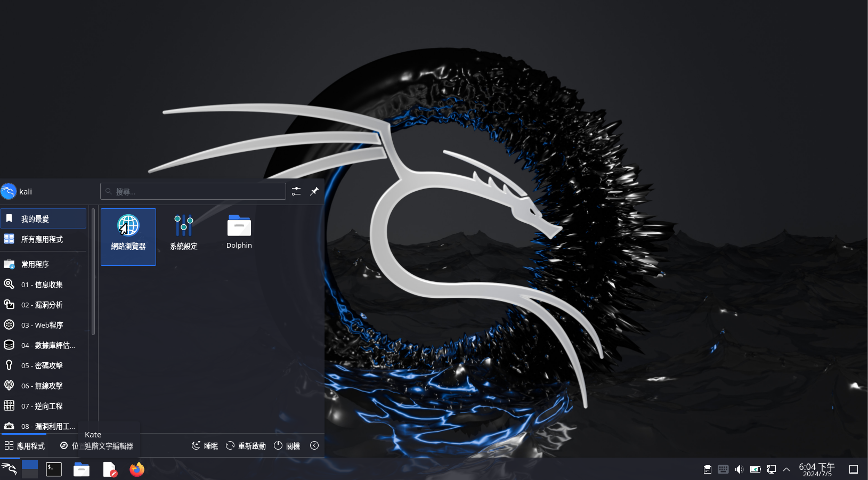This screenshot has height=480, width=868.
Task: Open the 04 - 數據庫評估 category
Action: click(43, 345)
